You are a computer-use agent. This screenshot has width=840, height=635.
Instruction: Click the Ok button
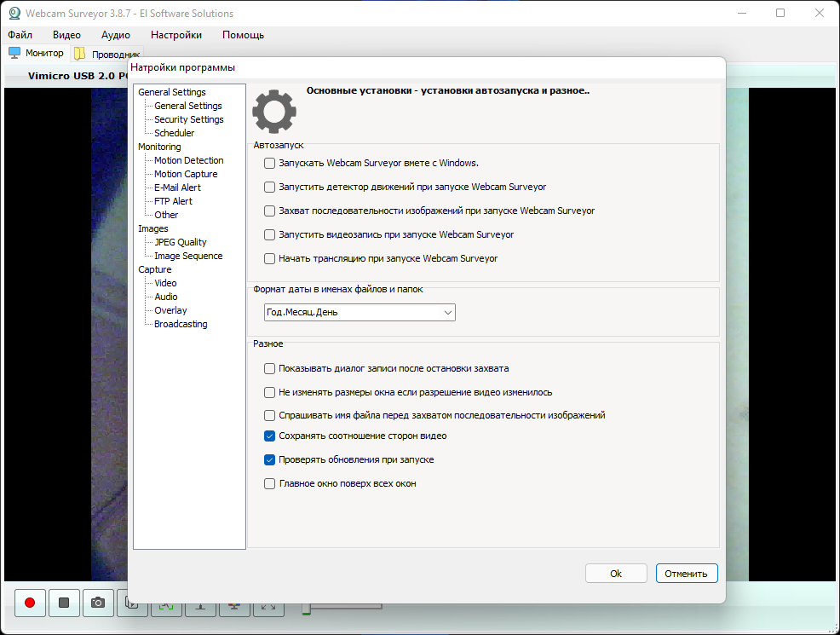(x=616, y=574)
